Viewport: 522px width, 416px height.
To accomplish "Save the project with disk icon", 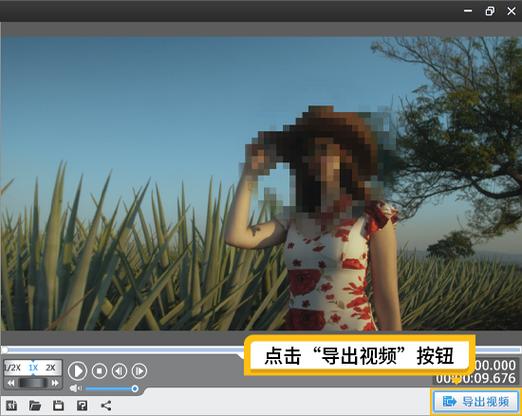I will pos(58,405).
